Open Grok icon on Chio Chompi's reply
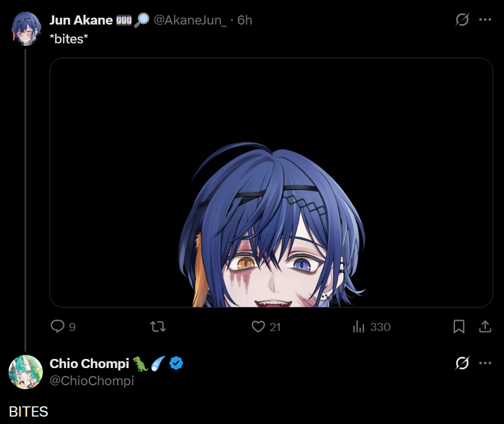The height and width of the screenshot is (424, 504). (x=462, y=363)
